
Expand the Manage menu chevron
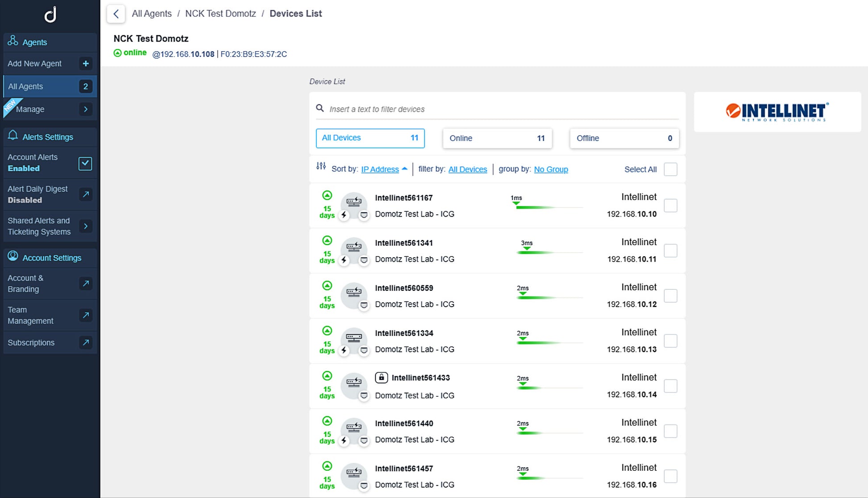pyautogui.click(x=86, y=109)
